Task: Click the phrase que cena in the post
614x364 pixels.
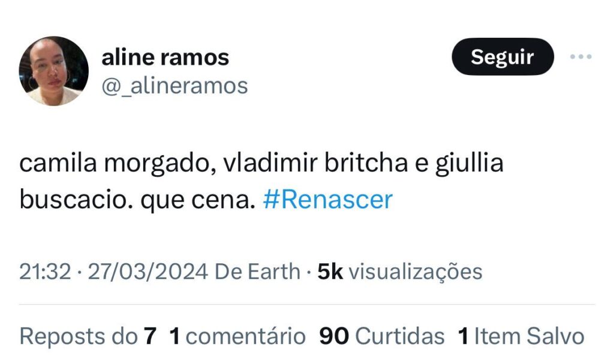Action: tap(194, 200)
